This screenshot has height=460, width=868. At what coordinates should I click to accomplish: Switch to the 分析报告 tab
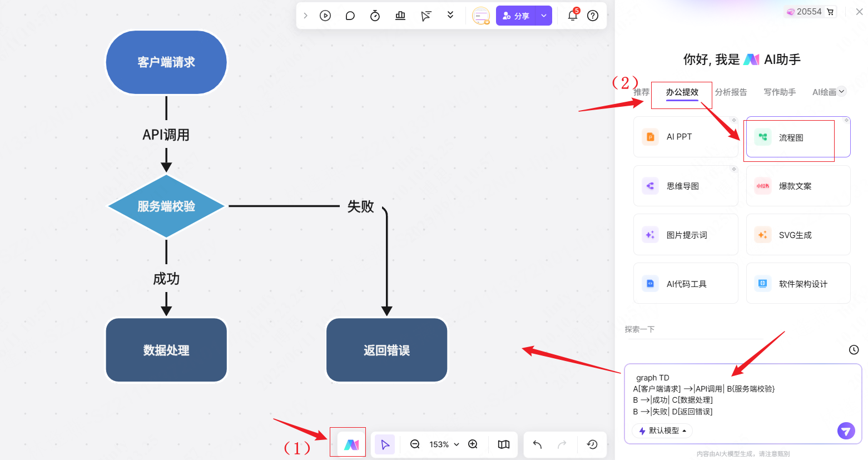tap(731, 91)
